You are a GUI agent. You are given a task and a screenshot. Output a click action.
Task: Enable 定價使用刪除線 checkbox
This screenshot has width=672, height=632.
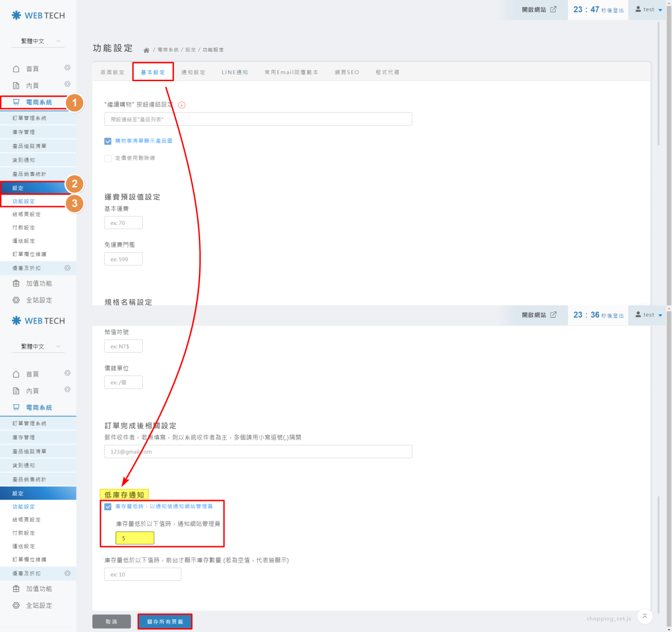(x=108, y=158)
